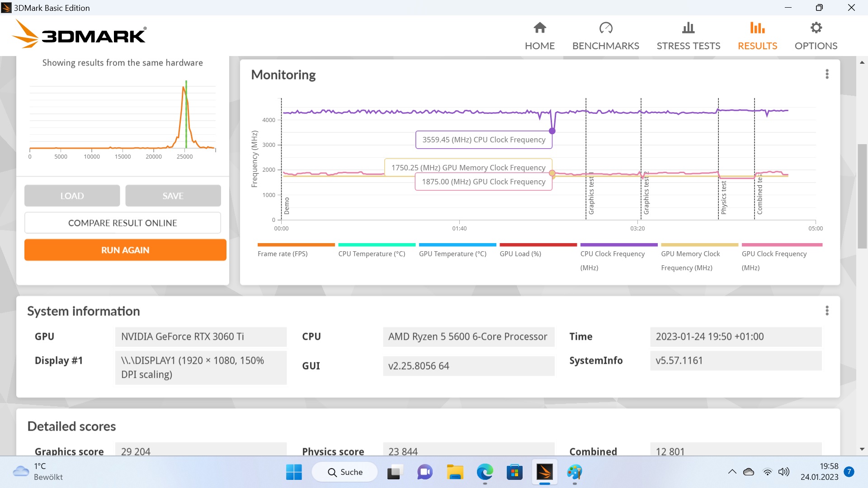Click taskbar Suche search box
This screenshot has height=488, width=868.
(x=344, y=472)
